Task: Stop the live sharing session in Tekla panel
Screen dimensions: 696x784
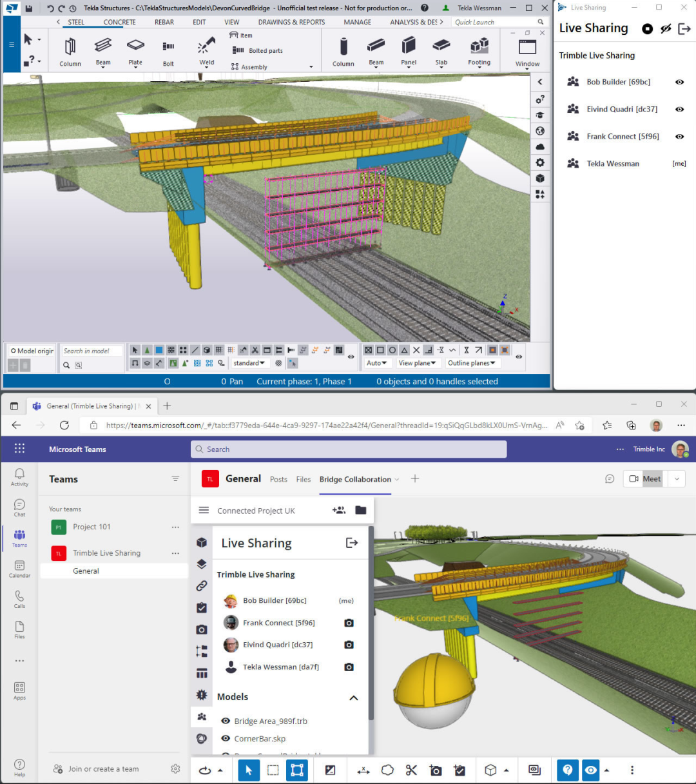Action: (647, 28)
